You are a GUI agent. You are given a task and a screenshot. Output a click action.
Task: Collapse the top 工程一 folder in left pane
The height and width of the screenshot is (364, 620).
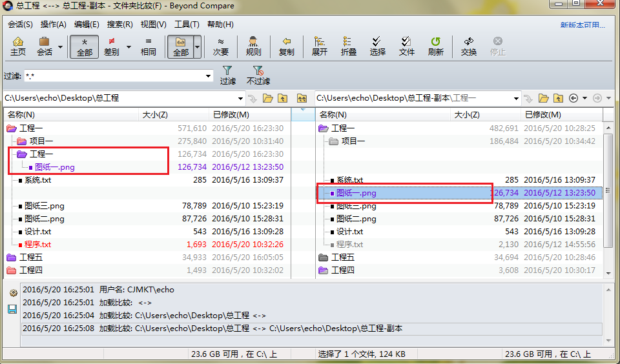coord(12,128)
